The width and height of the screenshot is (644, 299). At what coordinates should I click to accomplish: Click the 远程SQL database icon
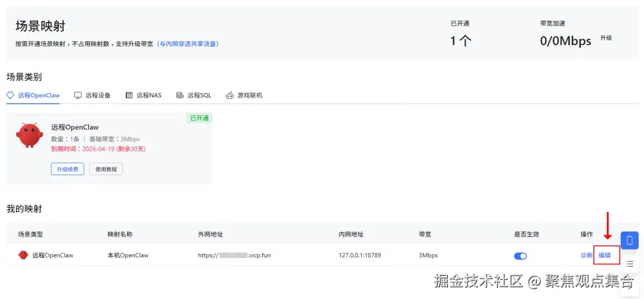pos(179,95)
